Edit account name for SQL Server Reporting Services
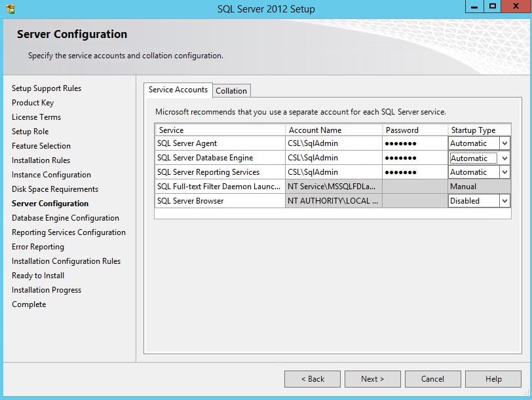Viewport: 532px width, 400px height. (x=333, y=172)
